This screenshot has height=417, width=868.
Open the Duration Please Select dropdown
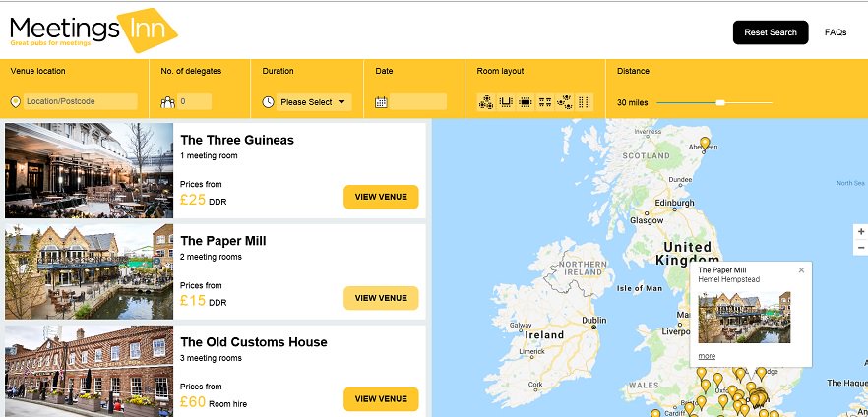coord(313,102)
